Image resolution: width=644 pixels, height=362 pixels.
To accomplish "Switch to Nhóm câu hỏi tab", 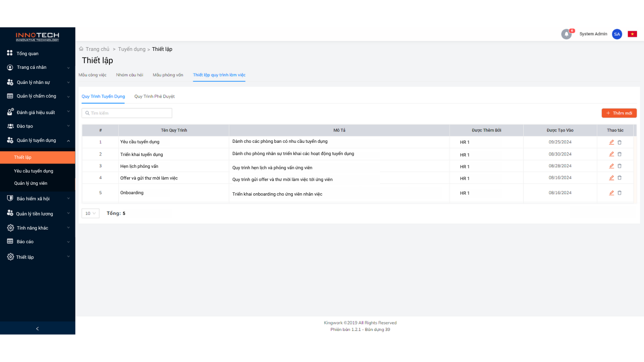I will pyautogui.click(x=130, y=75).
